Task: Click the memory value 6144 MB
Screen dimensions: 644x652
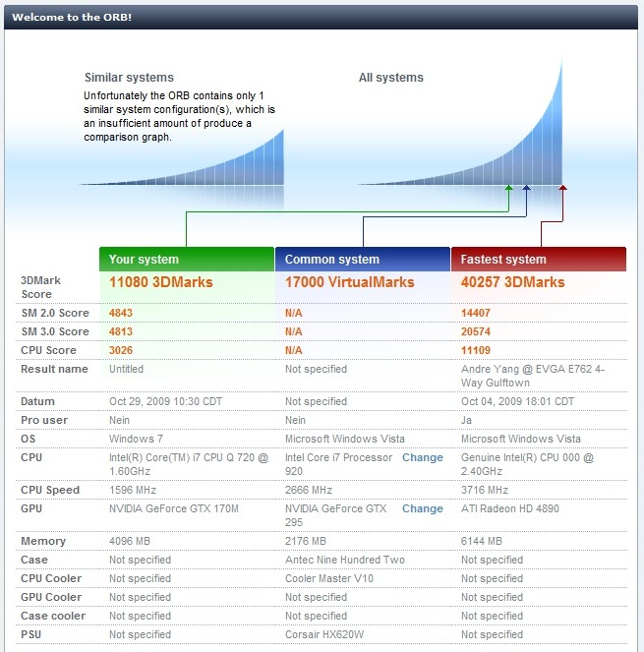Action: tap(482, 542)
